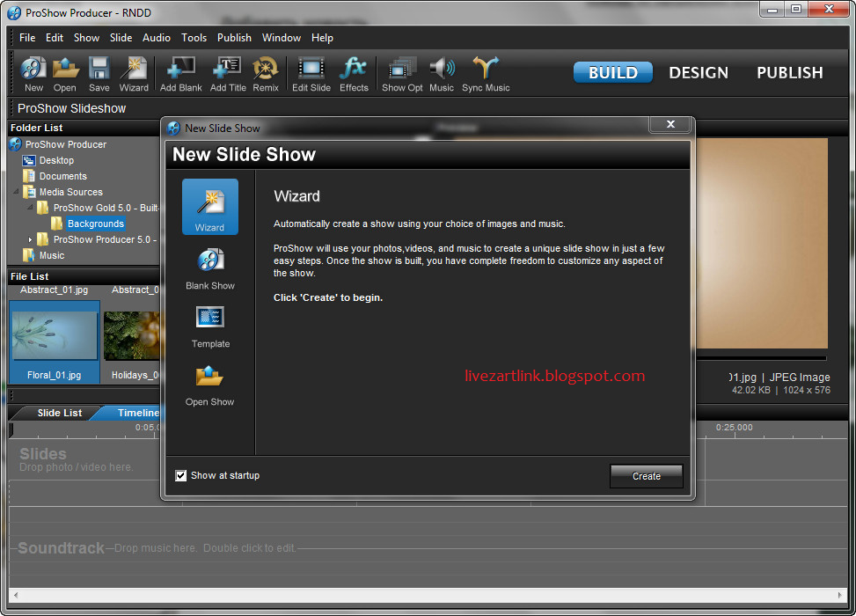The image size is (856, 616).
Task: Expand the ProShow Producer 5.0 tree node
Action: click(30, 239)
